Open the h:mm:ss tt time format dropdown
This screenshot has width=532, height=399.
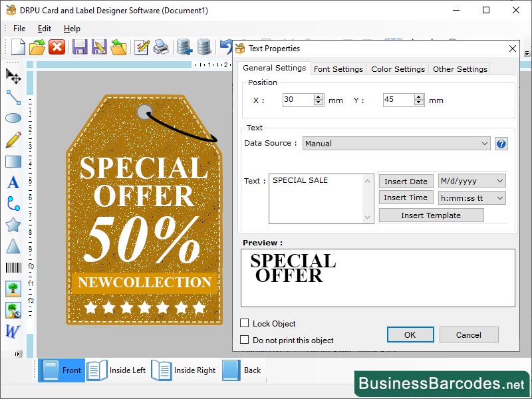click(x=501, y=198)
